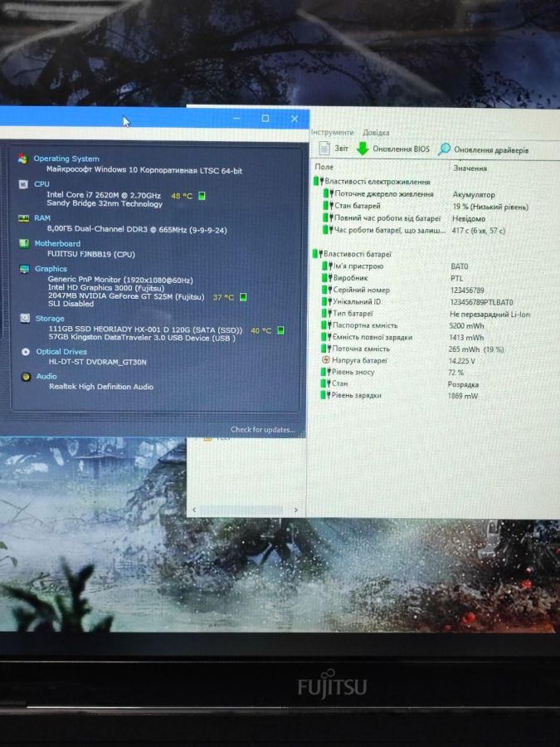Image resolution: width=560 pixels, height=747 pixels.
Task: Open the RAM section link
Action: (x=42, y=217)
